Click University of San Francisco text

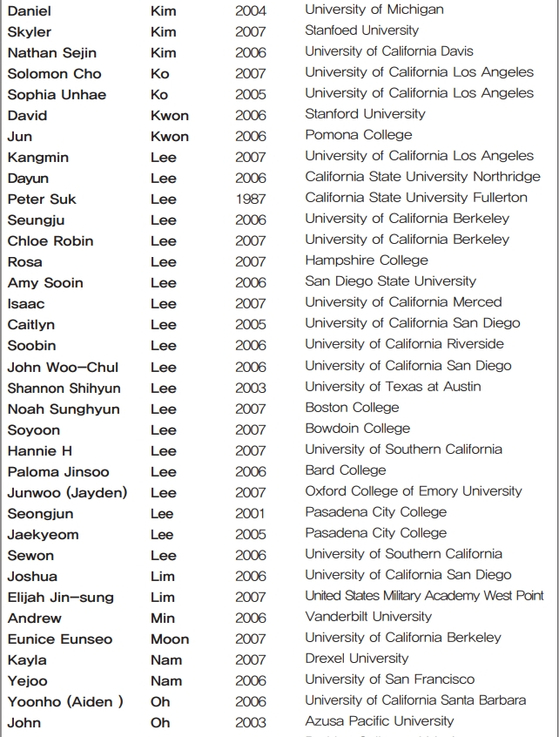pos(389,679)
